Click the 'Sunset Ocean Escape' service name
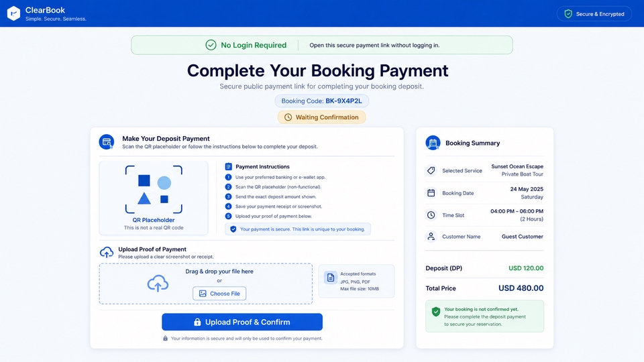This screenshot has height=362, width=644. click(x=517, y=166)
